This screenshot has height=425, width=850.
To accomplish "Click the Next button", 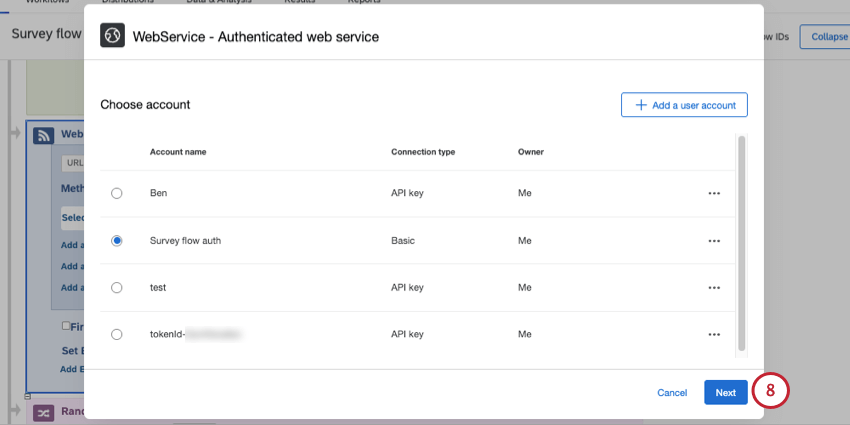I will (x=725, y=392).
